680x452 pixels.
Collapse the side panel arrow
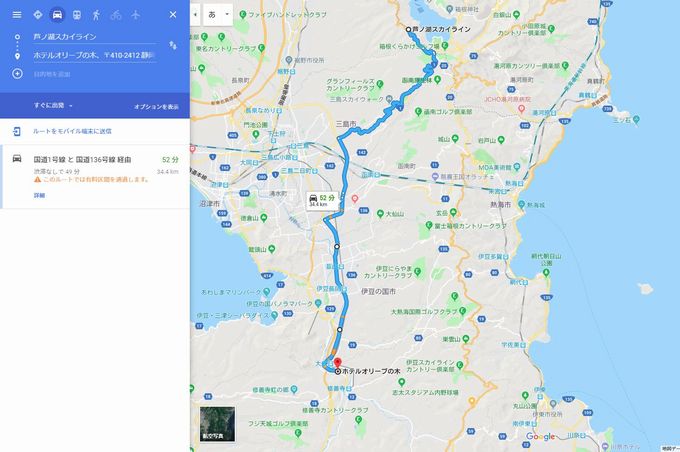[195, 14]
